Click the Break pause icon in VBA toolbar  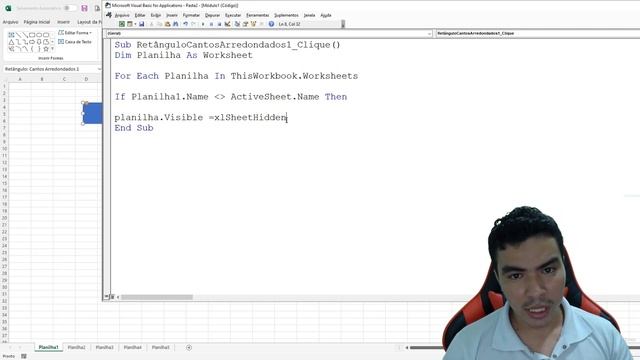point(211,24)
